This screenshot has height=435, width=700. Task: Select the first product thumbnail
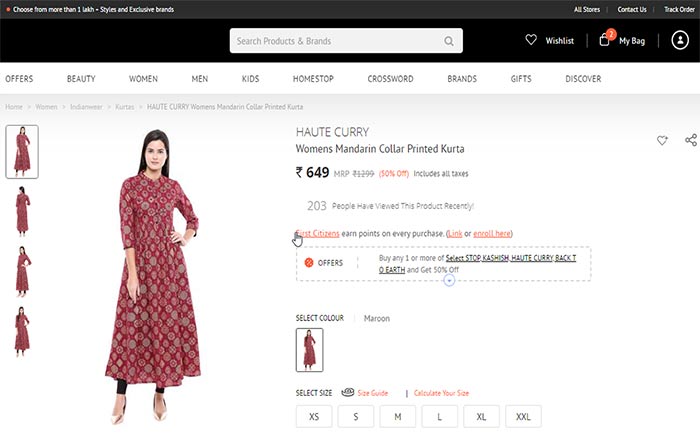[22, 152]
